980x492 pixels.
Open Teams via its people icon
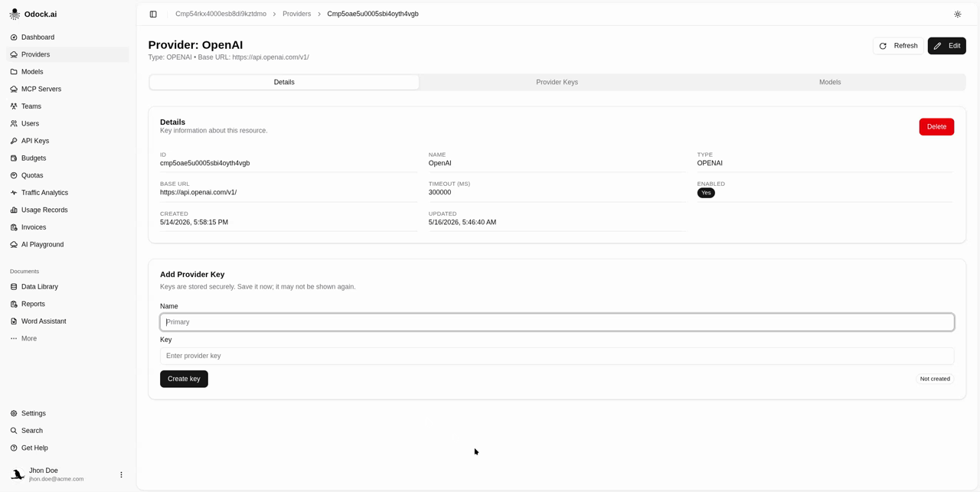coord(14,106)
